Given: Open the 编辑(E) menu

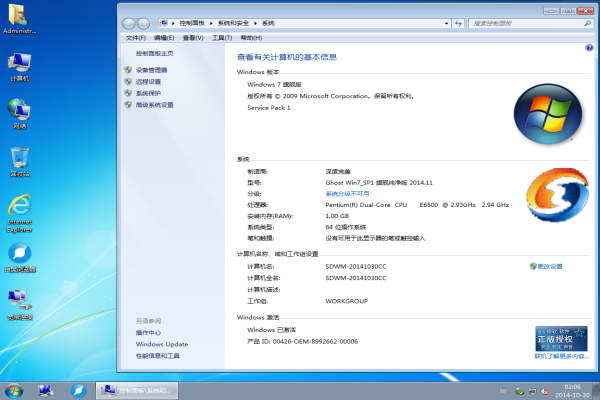Looking at the screenshot, I should coord(164,38).
